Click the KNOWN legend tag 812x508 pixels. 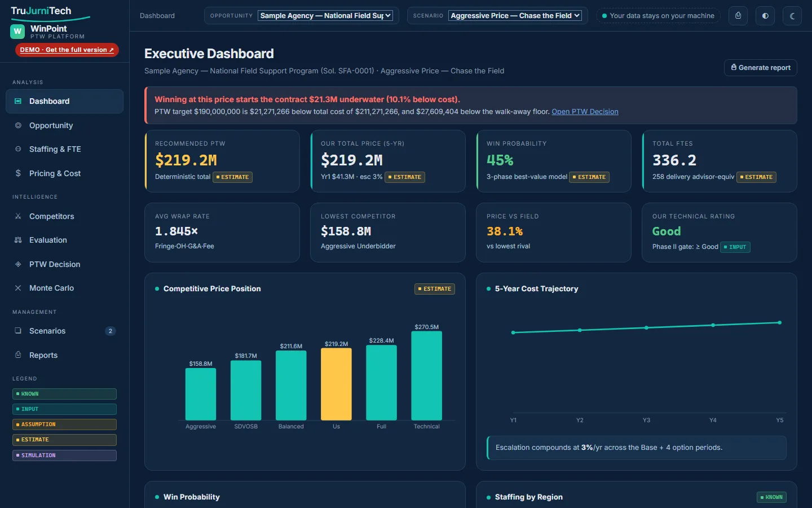click(64, 394)
